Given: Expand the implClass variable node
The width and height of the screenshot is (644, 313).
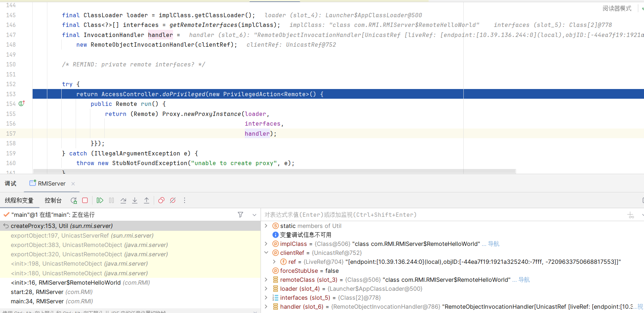Looking at the screenshot, I should 266,244.
